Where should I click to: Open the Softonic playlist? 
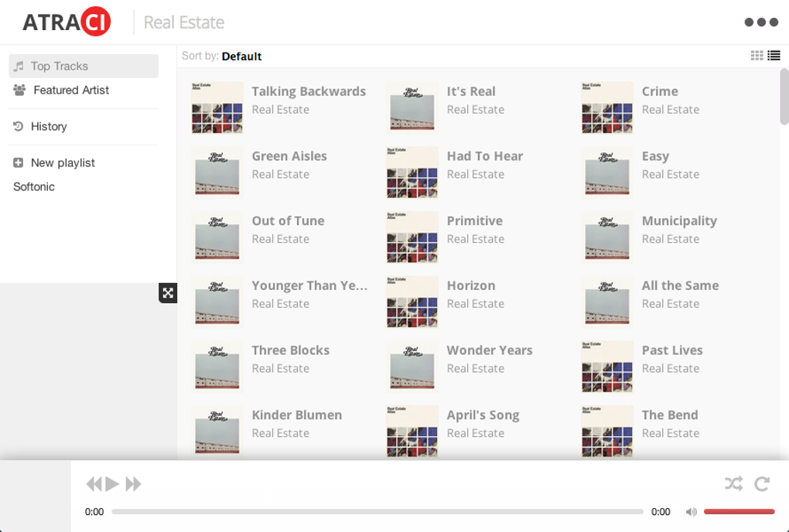tap(34, 186)
